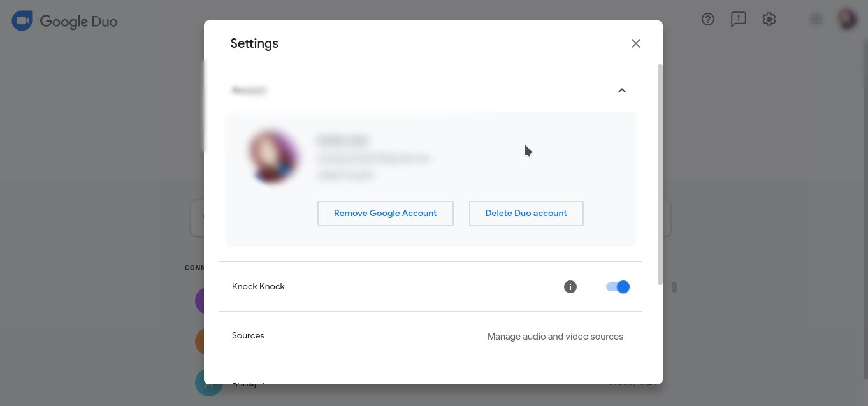The image size is (868, 406).
Task: Click the Google Duo camera logo
Action: pos(22,21)
